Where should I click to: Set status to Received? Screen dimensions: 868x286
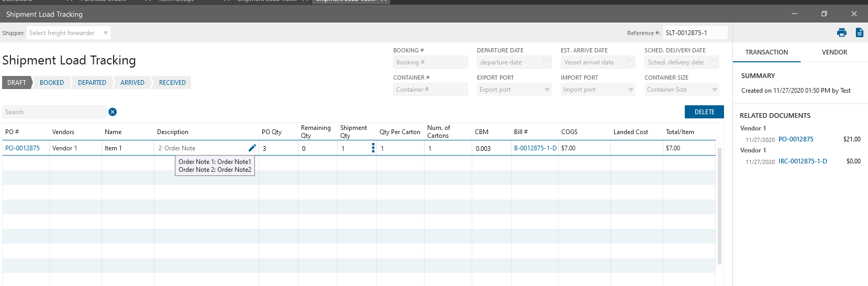pos(172,83)
